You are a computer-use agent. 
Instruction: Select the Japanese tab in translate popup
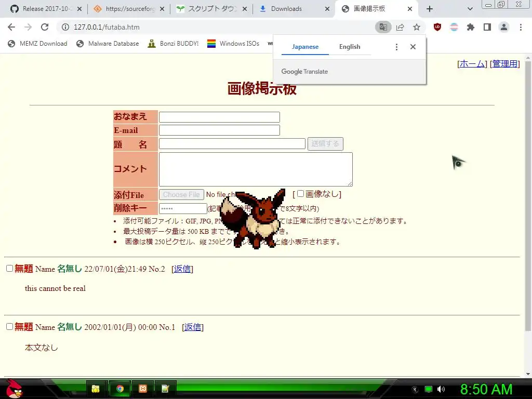tap(305, 47)
